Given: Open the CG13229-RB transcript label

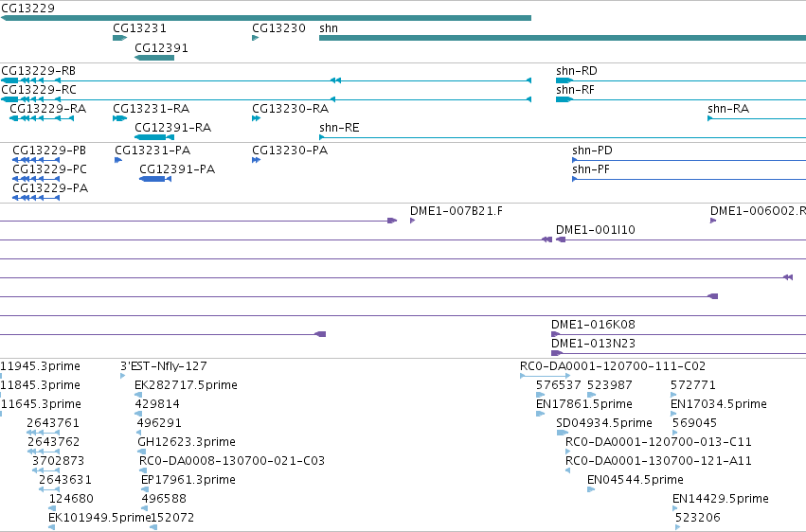Looking at the screenshot, I should pyautogui.click(x=39, y=70).
